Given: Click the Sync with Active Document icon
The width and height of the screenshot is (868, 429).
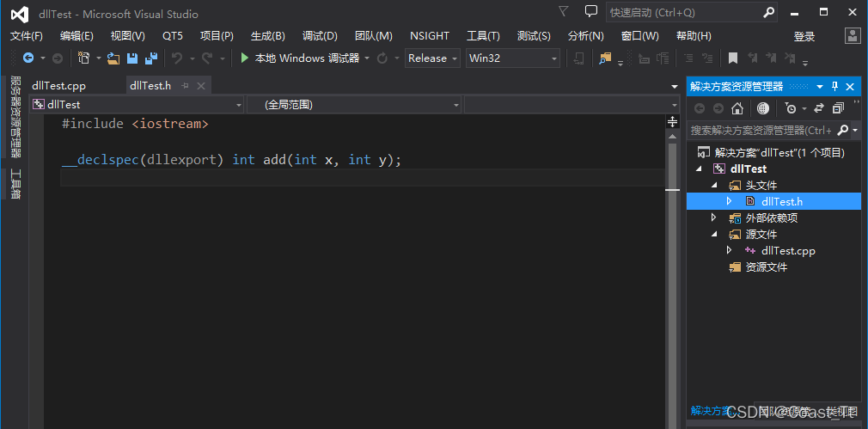Looking at the screenshot, I should [x=819, y=108].
